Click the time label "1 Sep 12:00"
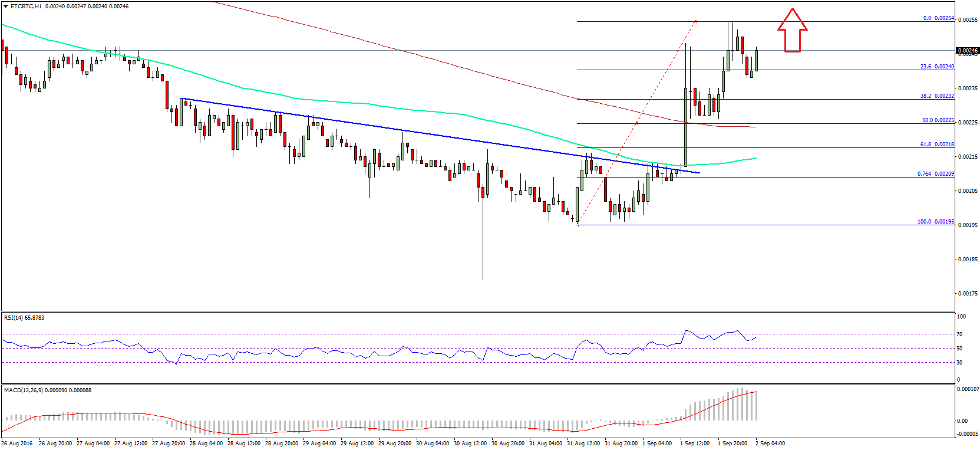 pos(695,444)
